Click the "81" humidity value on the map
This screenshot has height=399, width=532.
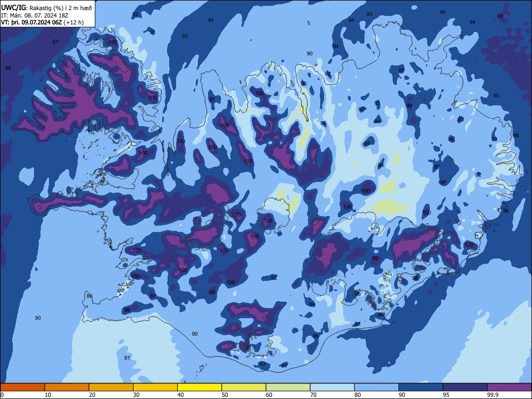[x=127, y=358]
